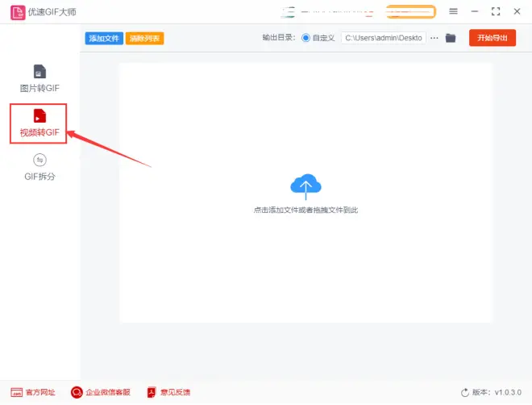Click the 意见反馈 feedback link
Screen dimensions: 532x405
point(168,392)
